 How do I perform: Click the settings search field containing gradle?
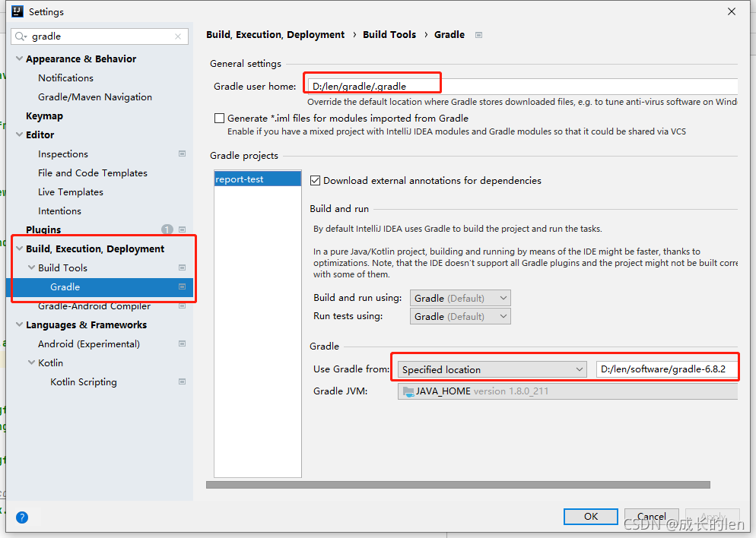[x=100, y=36]
